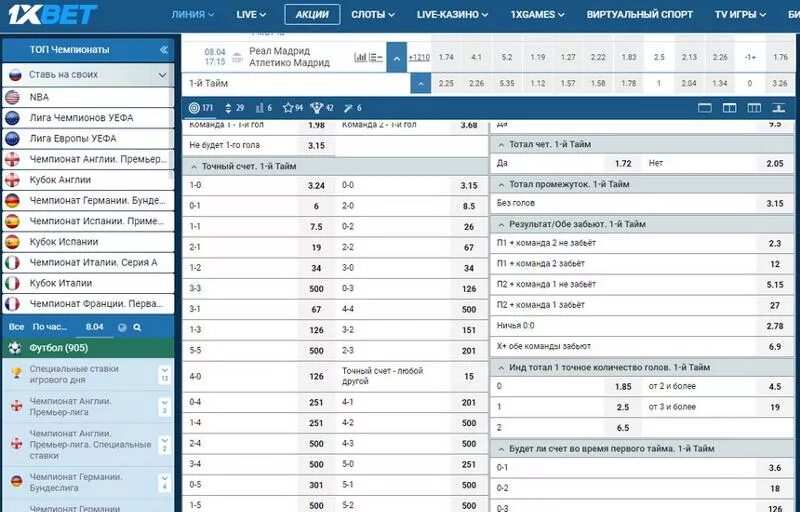Click the 1XBET logo
This screenshot has height=512, width=800.
[53, 14]
